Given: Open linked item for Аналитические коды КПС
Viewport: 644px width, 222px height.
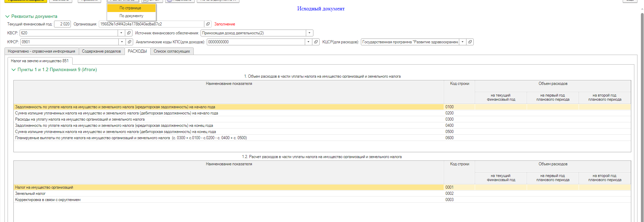Looking at the screenshot, I should pos(316,42).
